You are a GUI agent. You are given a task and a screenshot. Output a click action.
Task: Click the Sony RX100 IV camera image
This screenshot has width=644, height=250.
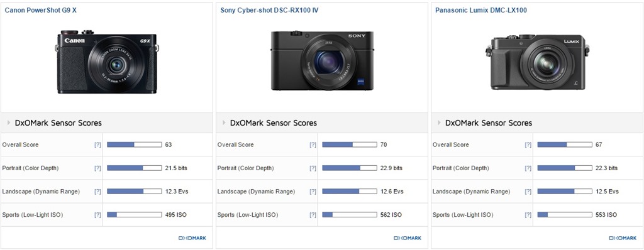click(x=323, y=60)
